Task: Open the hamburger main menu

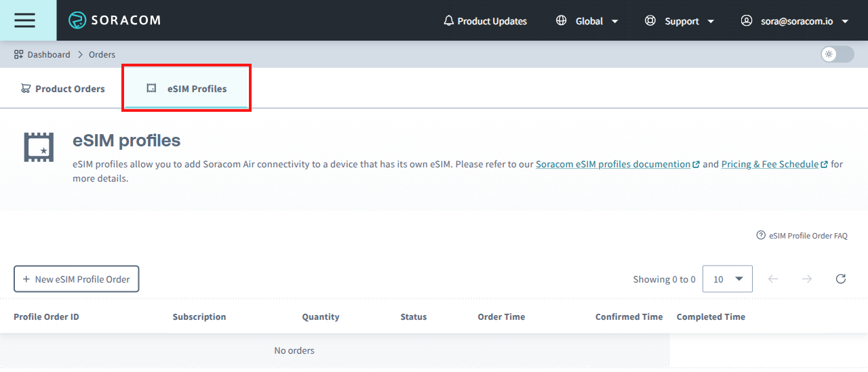Action: click(24, 20)
